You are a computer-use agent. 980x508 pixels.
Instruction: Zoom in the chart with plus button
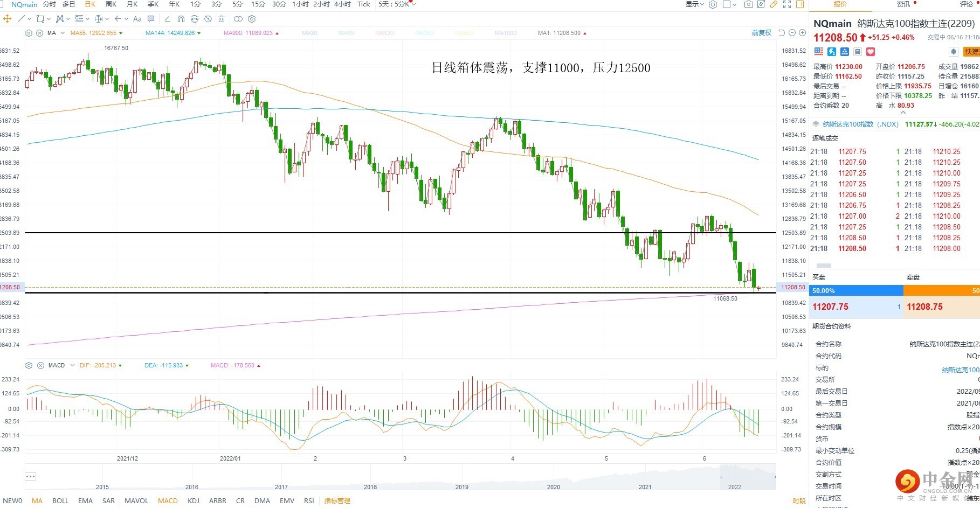(x=802, y=33)
